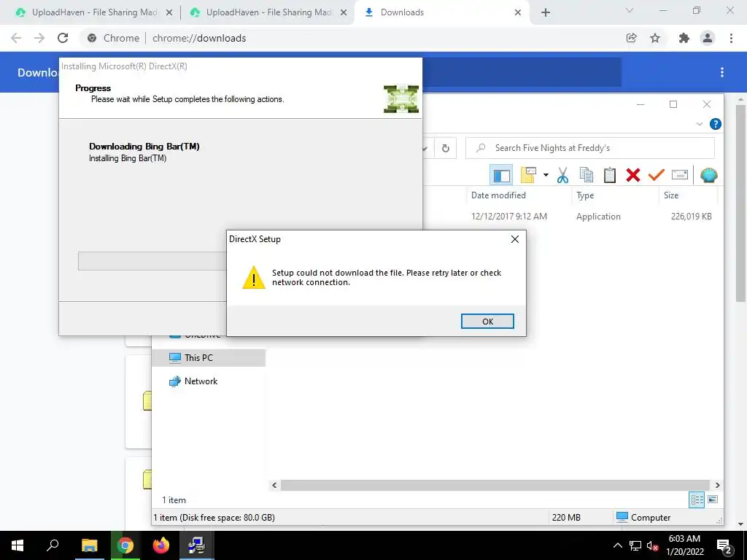Click the Chrome forward arrow

pyautogui.click(x=39, y=38)
